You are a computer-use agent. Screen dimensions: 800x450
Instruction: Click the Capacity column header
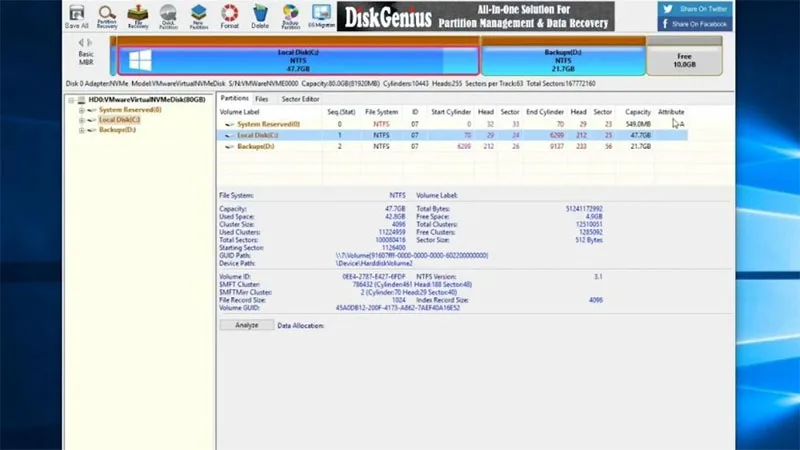[638, 112]
